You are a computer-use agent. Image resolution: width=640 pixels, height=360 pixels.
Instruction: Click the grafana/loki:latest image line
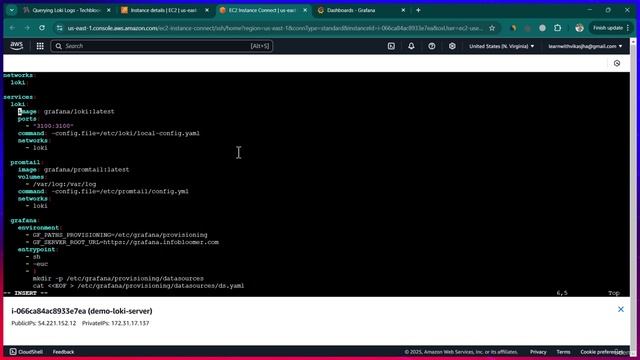pos(66,111)
